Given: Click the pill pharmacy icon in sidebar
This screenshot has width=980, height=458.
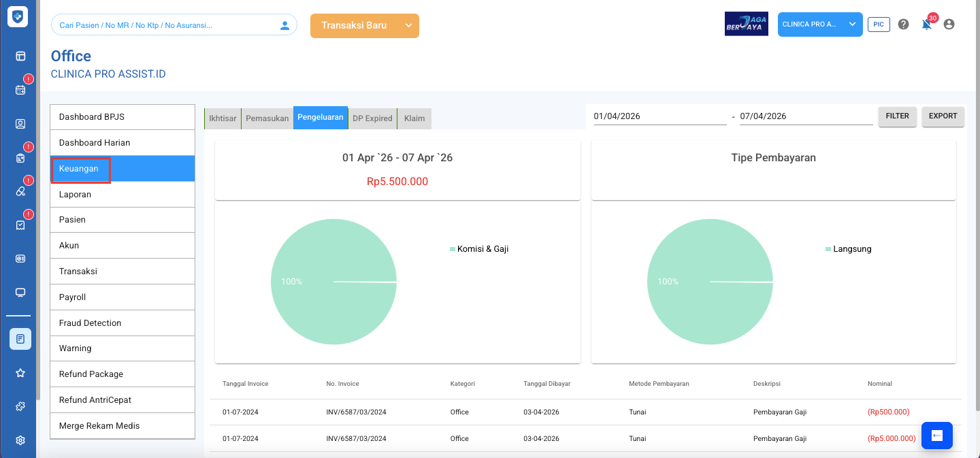Looking at the screenshot, I should click(x=20, y=191).
